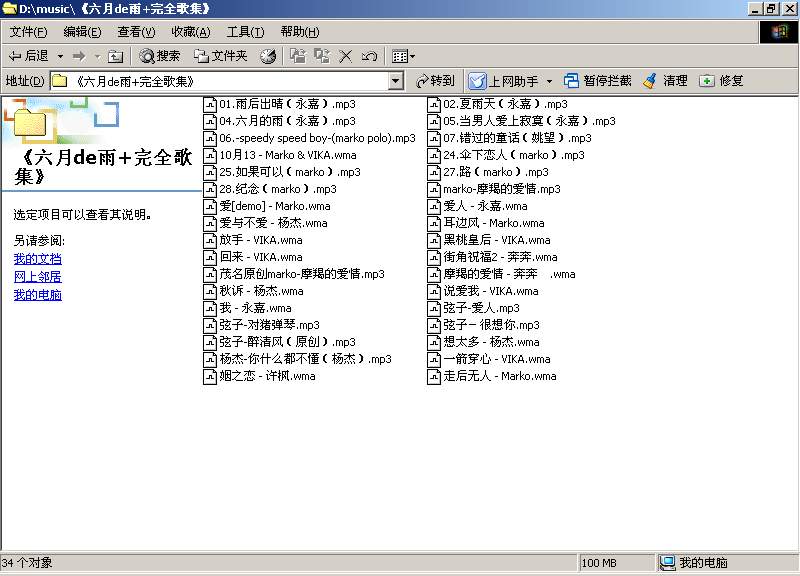The image size is (800, 576).
Task: Open the Search (搜索) pane
Action: 160,56
